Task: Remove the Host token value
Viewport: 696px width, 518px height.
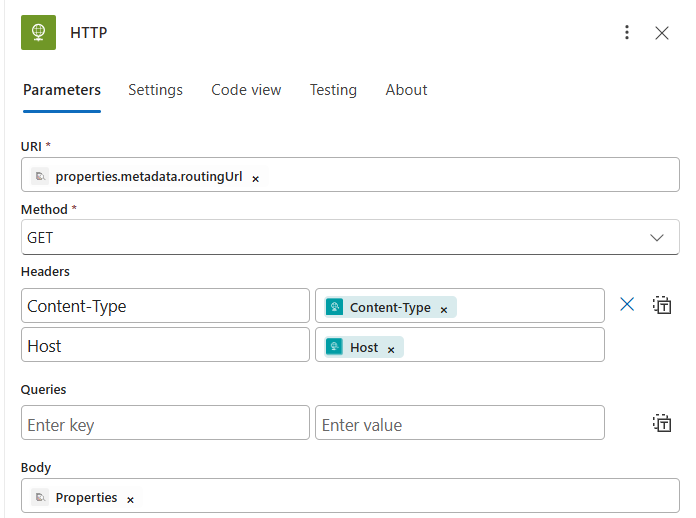Action: coord(391,349)
